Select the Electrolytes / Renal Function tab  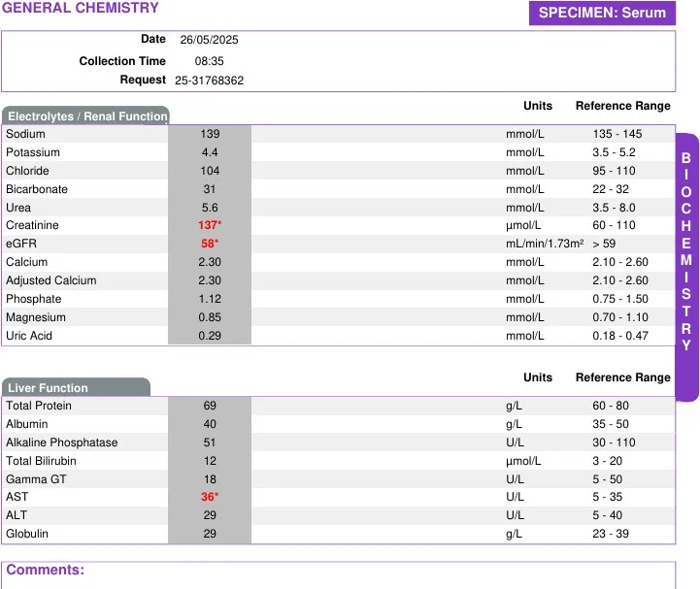coord(86,116)
